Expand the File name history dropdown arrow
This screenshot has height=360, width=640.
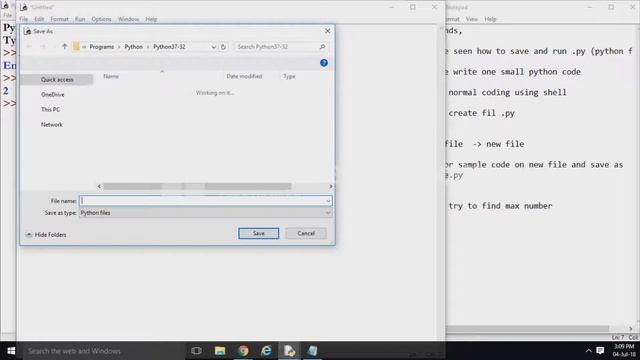[x=328, y=201]
